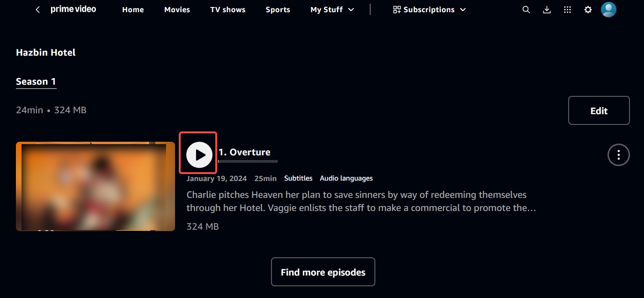Go to the Home tab
This screenshot has height=298, width=644.
tap(133, 10)
